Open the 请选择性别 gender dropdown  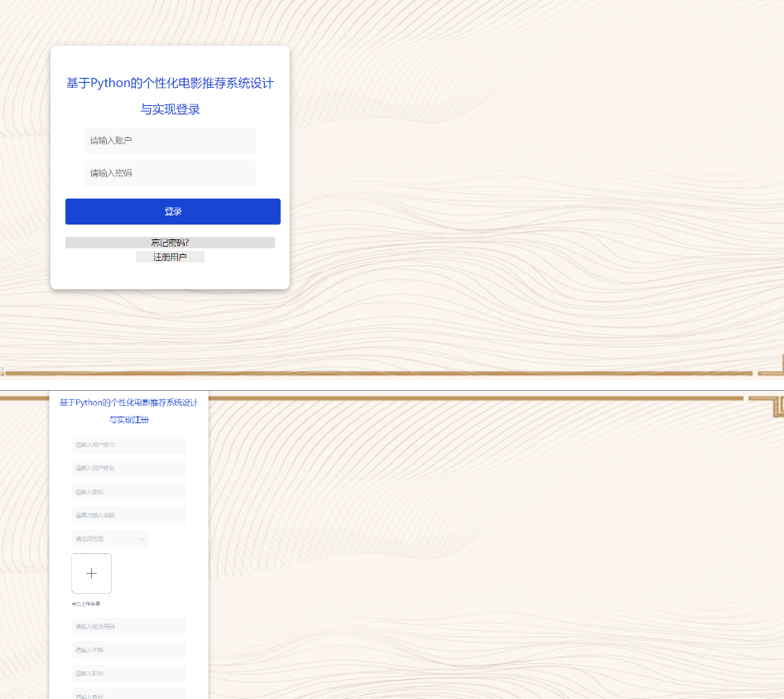click(110, 539)
